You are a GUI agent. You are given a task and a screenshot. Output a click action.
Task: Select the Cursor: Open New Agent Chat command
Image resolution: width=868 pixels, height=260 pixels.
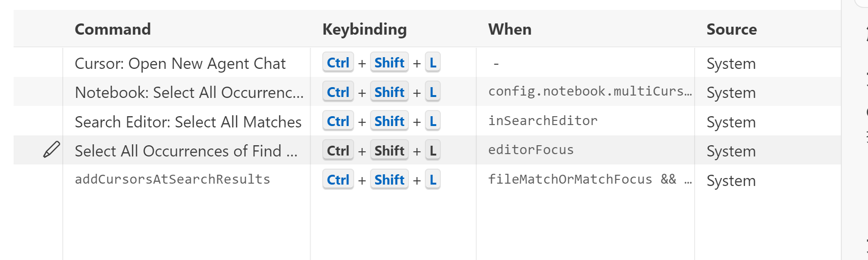coord(180,64)
